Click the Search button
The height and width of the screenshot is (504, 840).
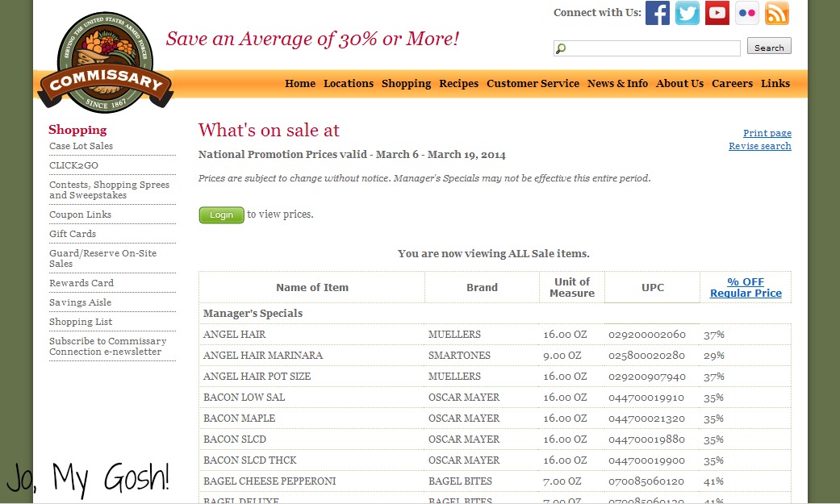[x=768, y=47]
